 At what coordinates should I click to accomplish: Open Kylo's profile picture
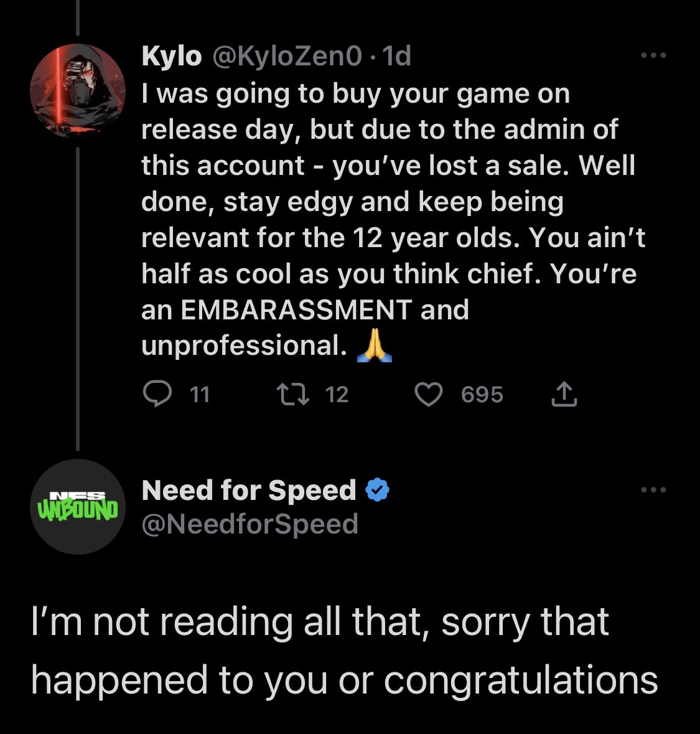(x=77, y=91)
